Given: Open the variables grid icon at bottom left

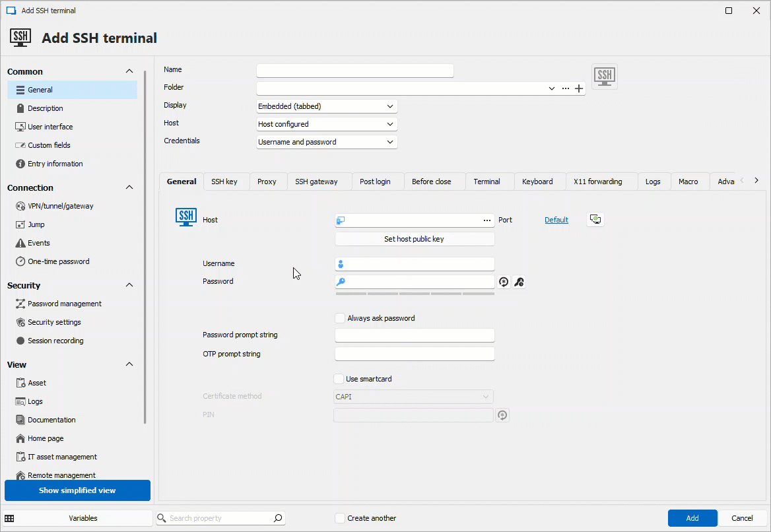Looking at the screenshot, I should tap(9, 518).
